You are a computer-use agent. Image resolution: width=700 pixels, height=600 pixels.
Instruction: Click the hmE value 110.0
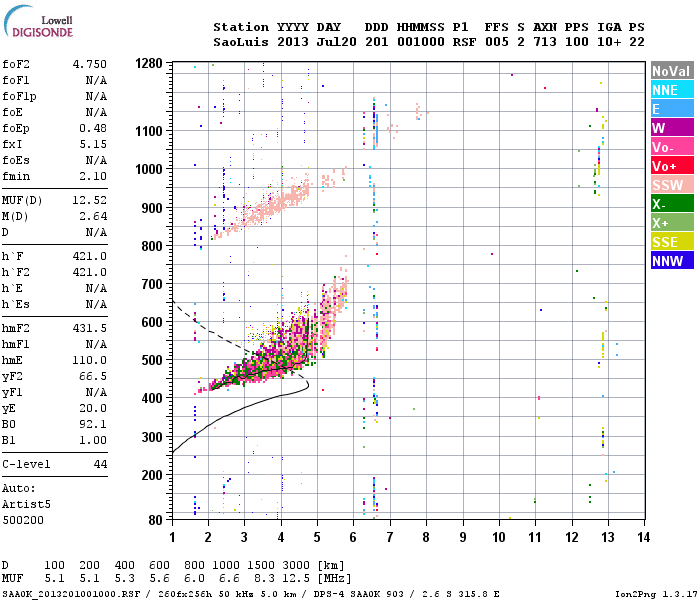[90, 360]
